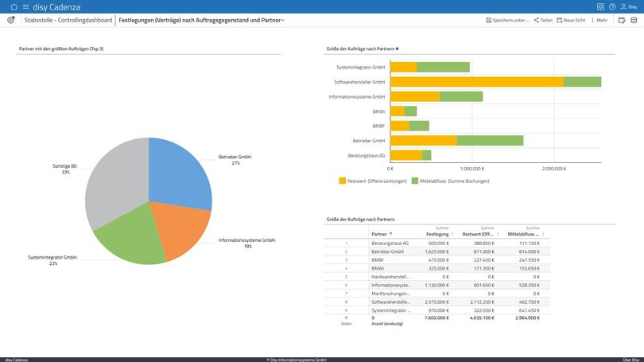This screenshot has width=644, height=362.
Task: Open the Disy user account menu
Action: [629, 6]
